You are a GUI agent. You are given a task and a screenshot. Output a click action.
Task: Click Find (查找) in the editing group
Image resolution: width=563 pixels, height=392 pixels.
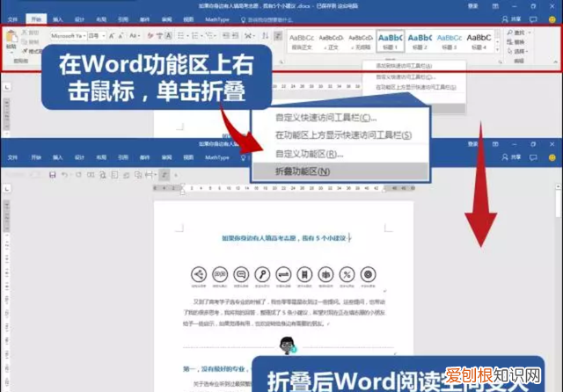pyautogui.click(x=519, y=33)
